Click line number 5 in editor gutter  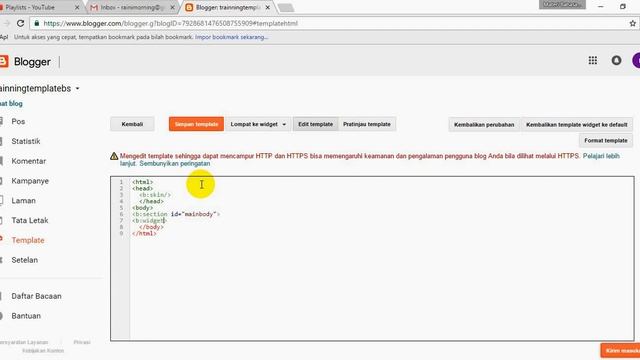(121, 208)
